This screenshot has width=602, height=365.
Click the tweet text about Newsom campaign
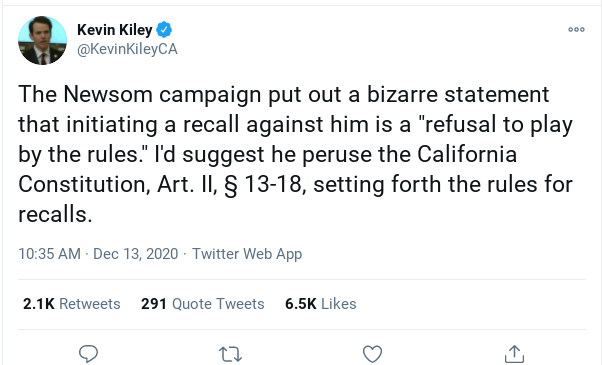coord(296,154)
